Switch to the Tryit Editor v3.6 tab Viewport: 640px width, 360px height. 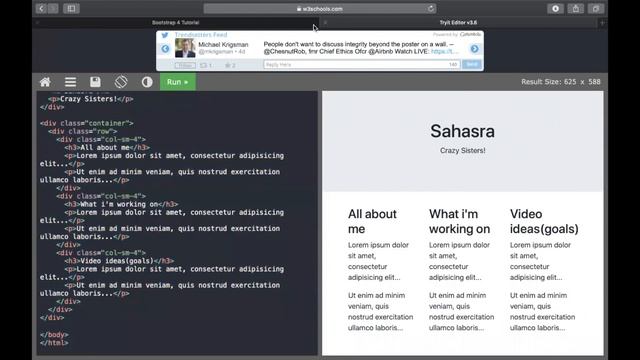click(458, 22)
